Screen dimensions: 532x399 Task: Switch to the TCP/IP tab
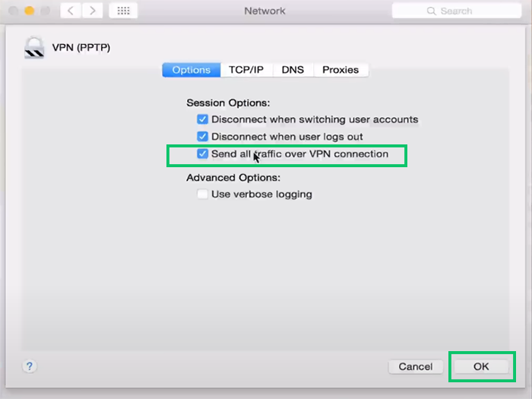point(246,70)
